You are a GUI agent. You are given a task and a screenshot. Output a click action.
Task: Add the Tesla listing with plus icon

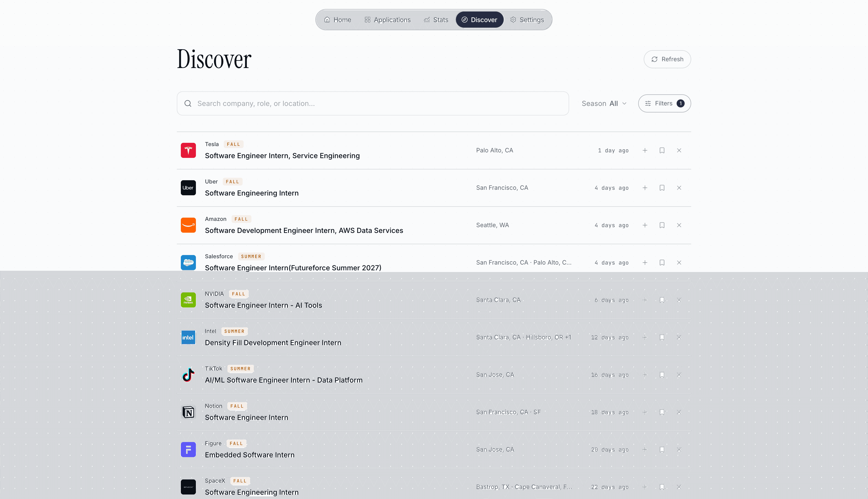click(x=645, y=150)
